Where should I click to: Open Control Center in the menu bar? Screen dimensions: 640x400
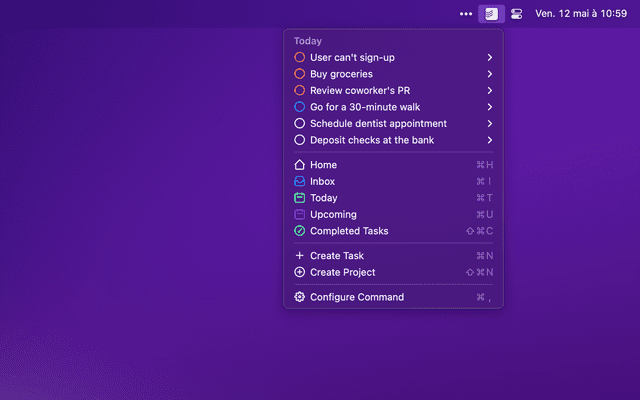coord(516,14)
